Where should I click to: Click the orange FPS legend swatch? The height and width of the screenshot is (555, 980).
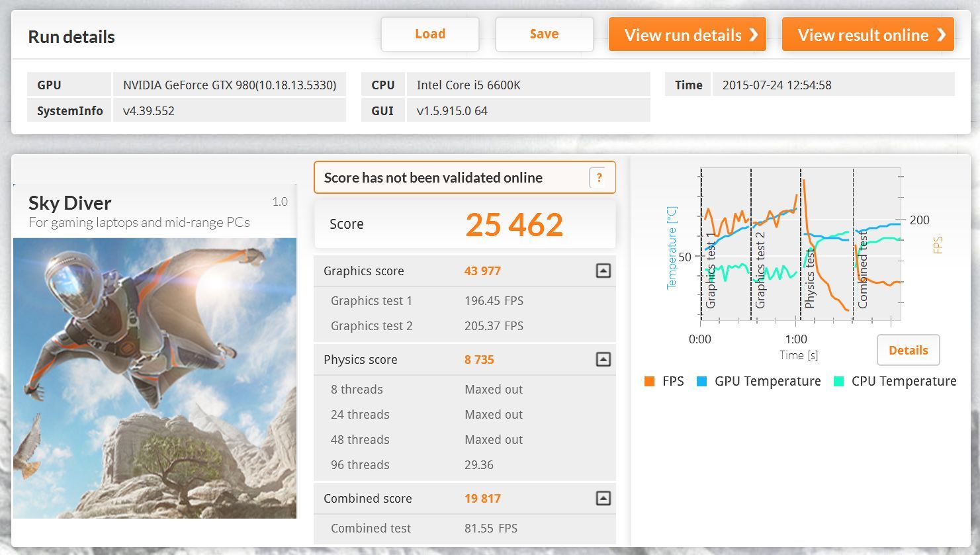coord(649,382)
